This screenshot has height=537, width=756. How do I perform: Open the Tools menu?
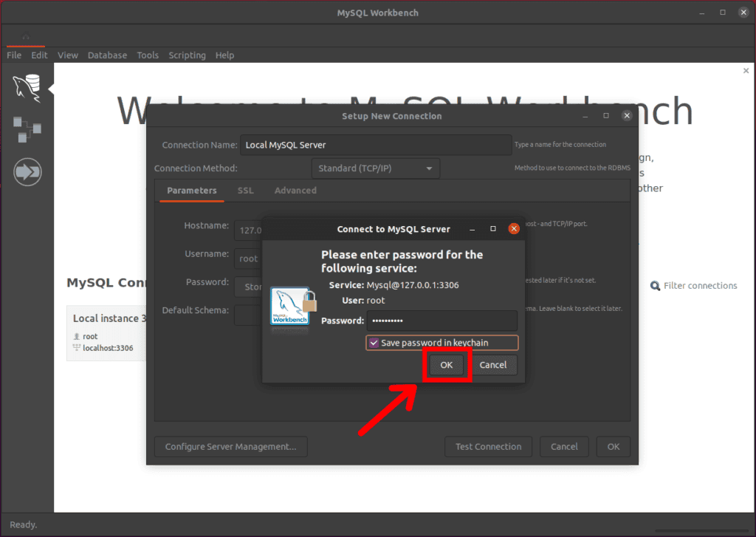148,55
